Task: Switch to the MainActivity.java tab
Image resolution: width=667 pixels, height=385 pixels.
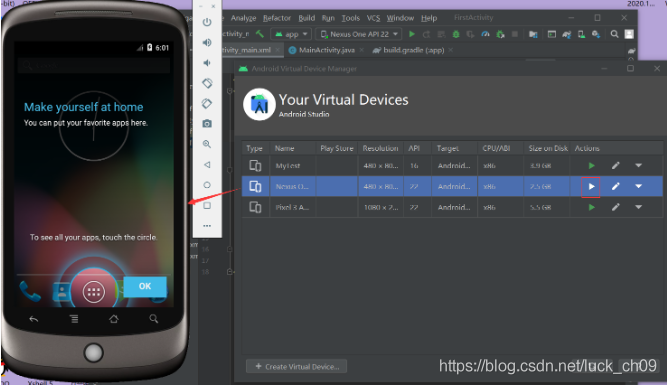Action: coord(327,50)
